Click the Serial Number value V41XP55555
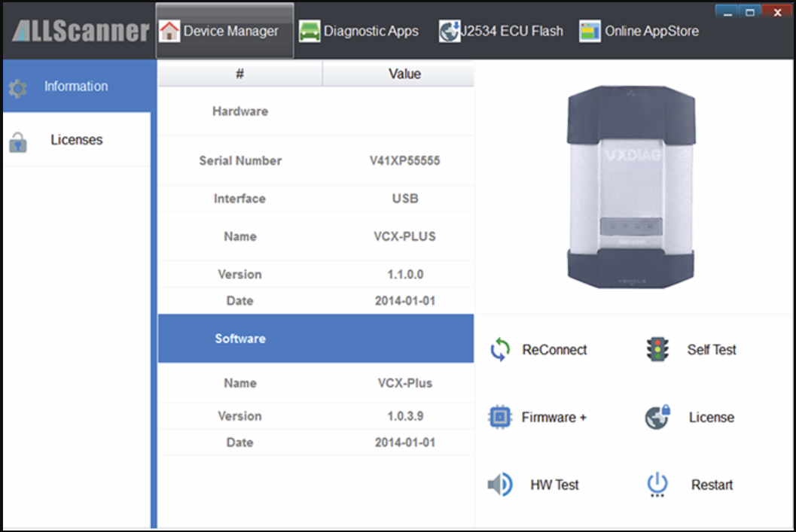Screen dimensions: 796x532 pyautogui.click(x=404, y=160)
